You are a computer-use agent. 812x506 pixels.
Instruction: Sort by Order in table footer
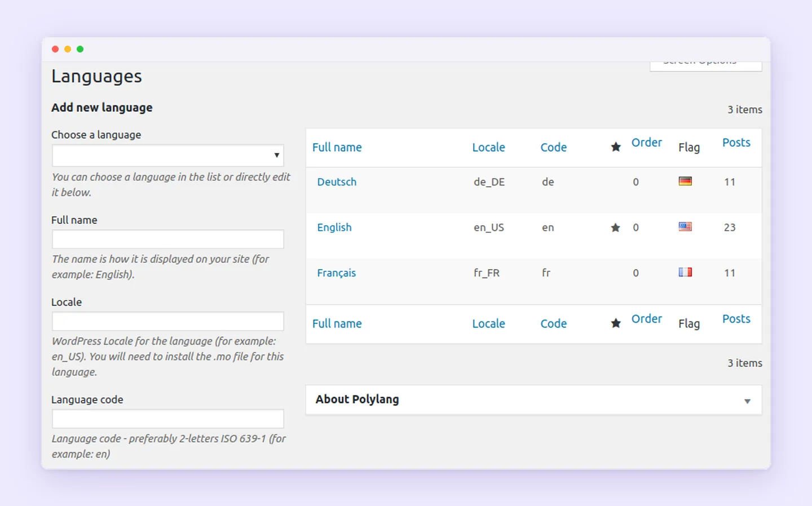point(646,319)
